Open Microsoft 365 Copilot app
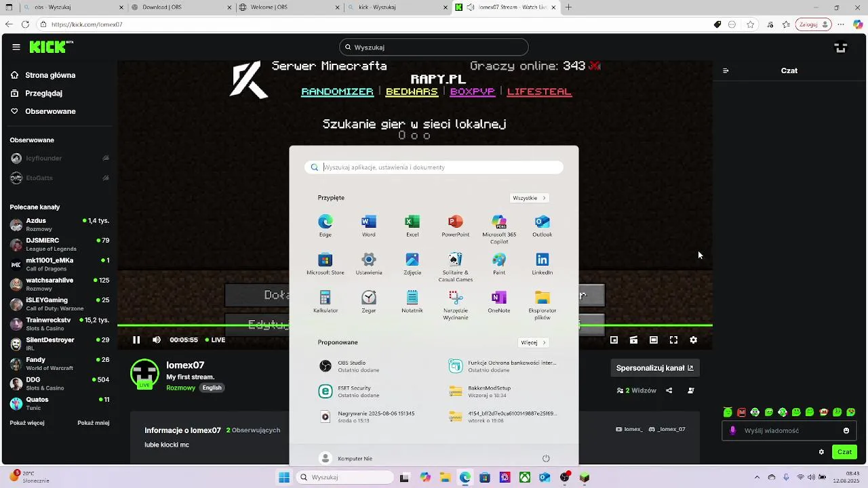The image size is (868, 488). click(499, 229)
